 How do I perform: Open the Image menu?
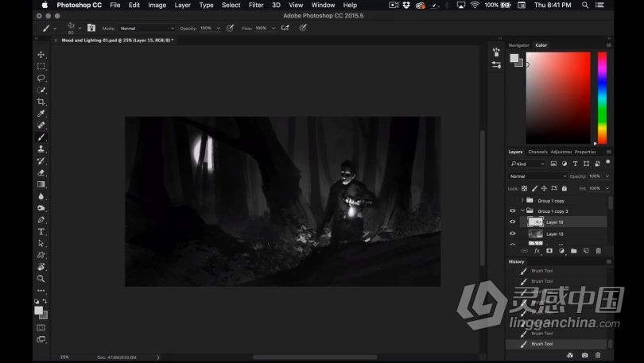[x=157, y=5]
